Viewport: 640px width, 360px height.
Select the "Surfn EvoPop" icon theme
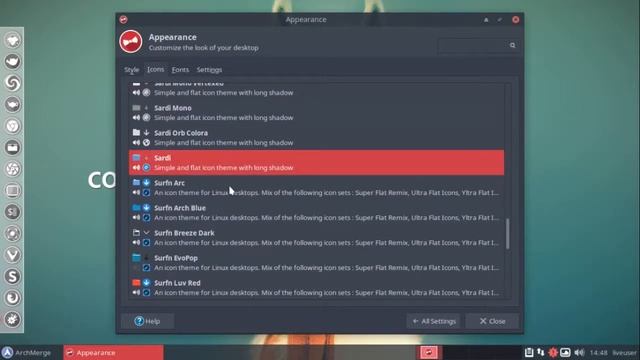[316, 262]
